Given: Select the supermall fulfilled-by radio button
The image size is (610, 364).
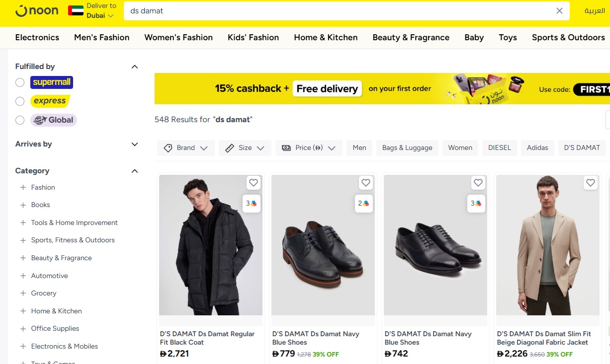Looking at the screenshot, I should point(20,82).
